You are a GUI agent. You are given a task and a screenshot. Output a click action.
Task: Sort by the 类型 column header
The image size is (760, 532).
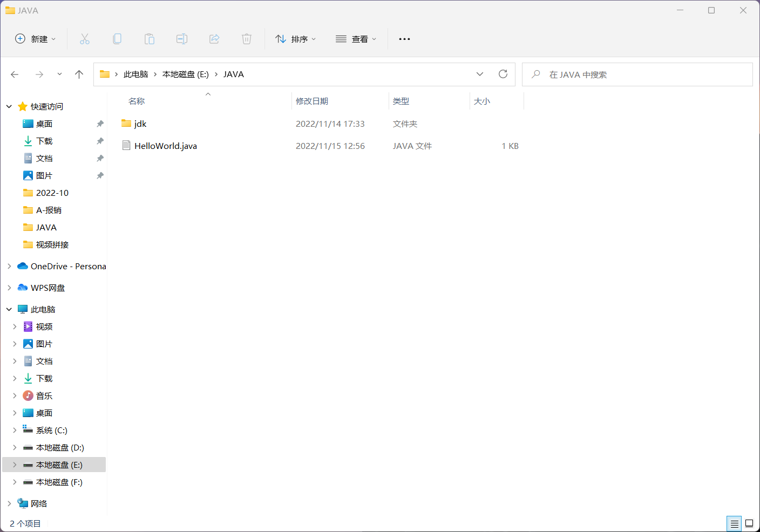pyautogui.click(x=401, y=101)
